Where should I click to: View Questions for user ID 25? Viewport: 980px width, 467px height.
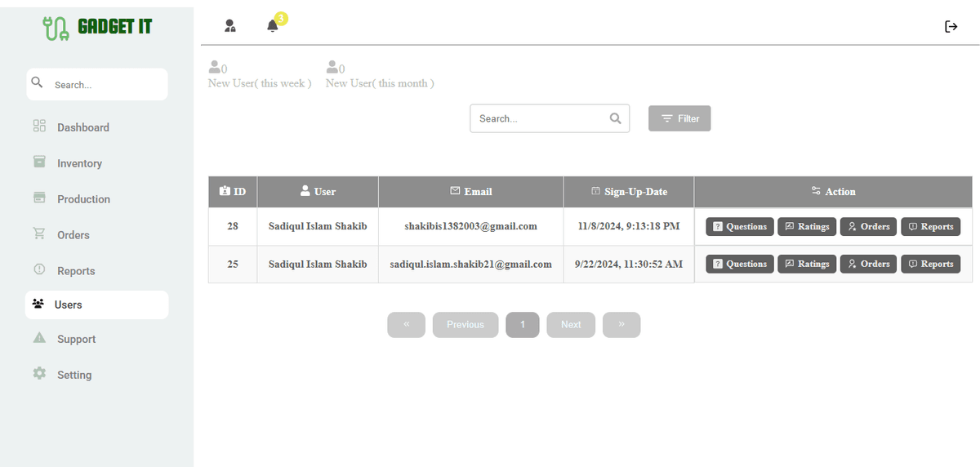click(x=739, y=264)
